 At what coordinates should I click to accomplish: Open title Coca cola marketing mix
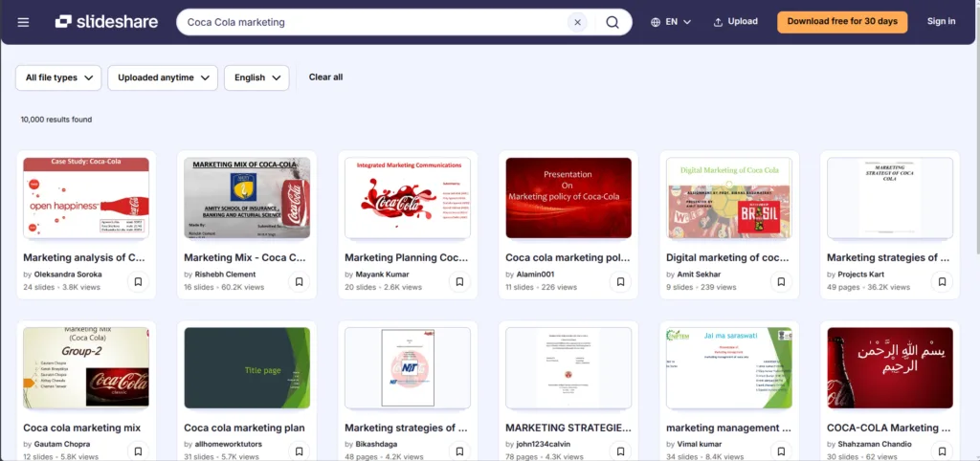pyautogui.click(x=82, y=428)
